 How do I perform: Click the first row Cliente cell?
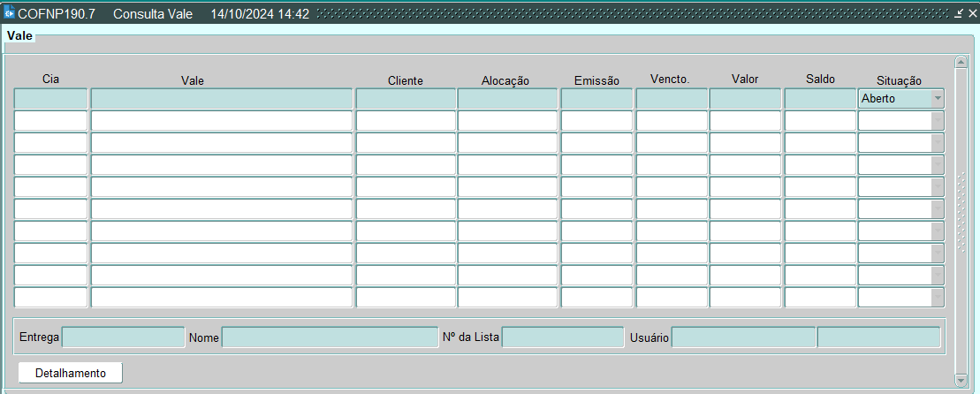[406, 99]
